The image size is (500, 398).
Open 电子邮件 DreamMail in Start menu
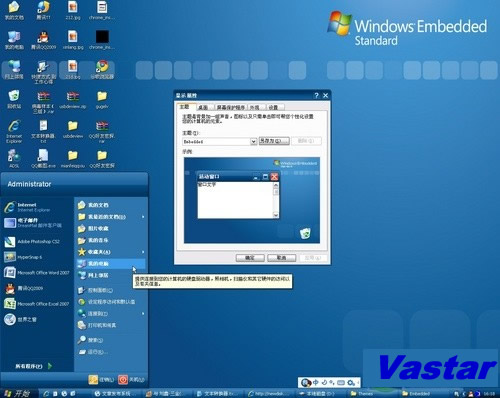tap(33, 223)
